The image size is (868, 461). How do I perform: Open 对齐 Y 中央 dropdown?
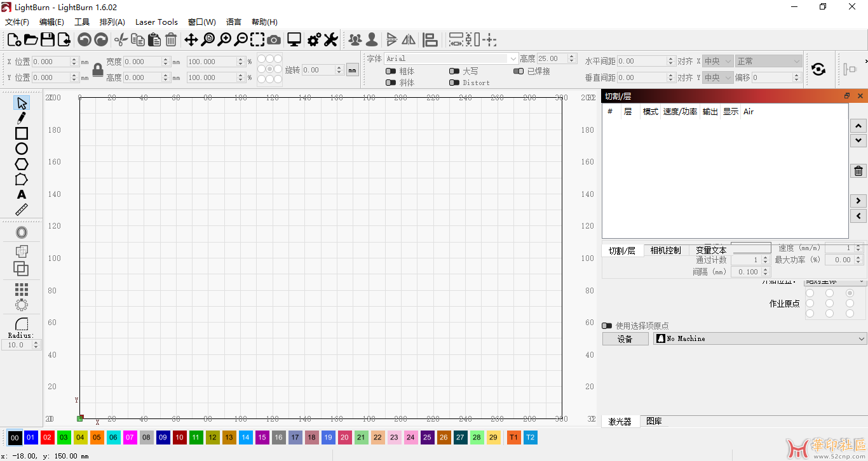pos(718,77)
